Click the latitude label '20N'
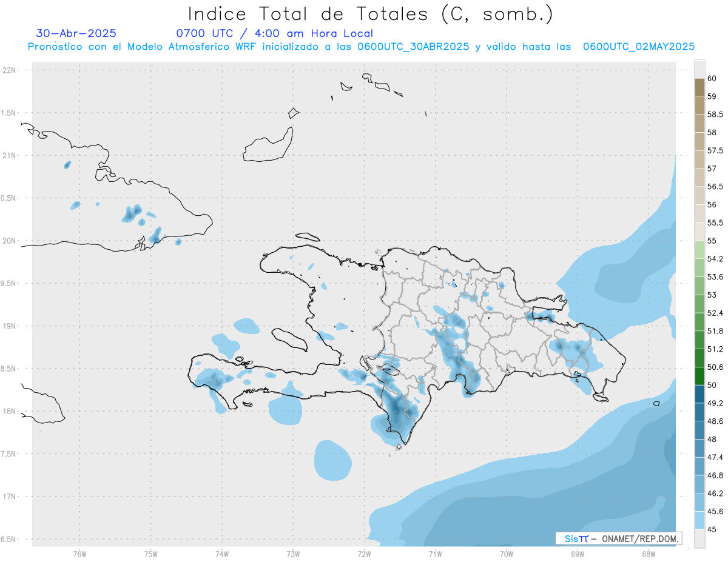Image resolution: width=728 pixels, height=562 pixels. pyautogui.click(x=10, y=241)
